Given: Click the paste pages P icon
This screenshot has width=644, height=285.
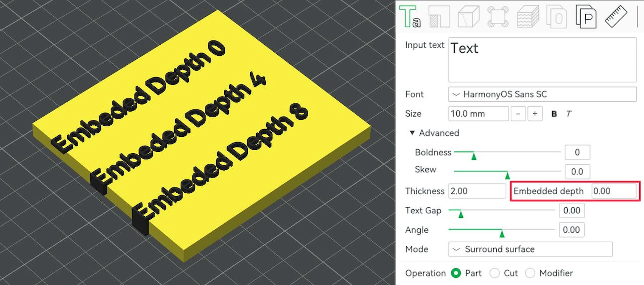Looking at the screenshot, I should point(586,17).
